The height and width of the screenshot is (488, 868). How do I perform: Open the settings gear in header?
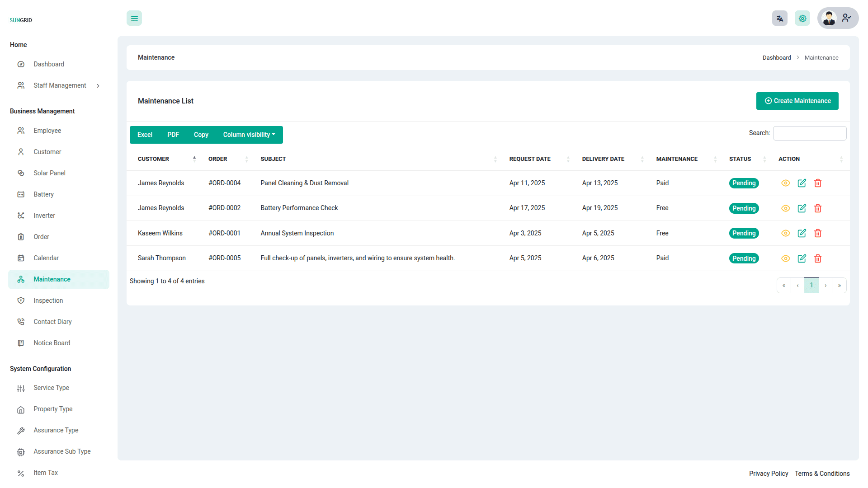[x=802, y=19]
